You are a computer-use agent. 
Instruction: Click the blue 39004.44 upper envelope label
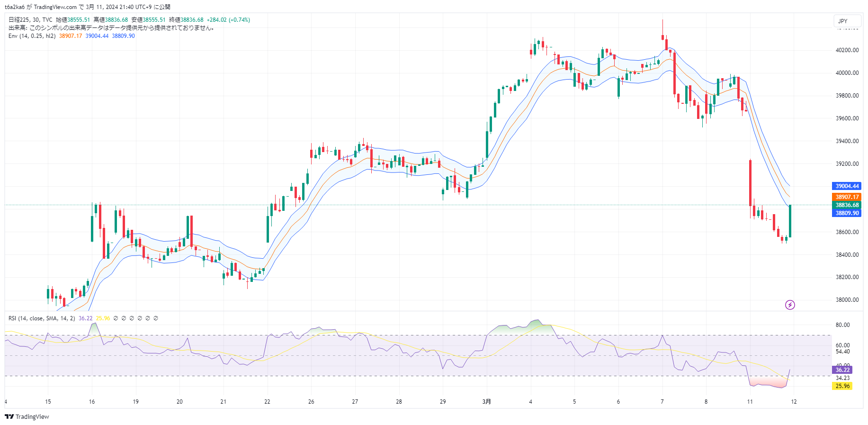(847, 186)
